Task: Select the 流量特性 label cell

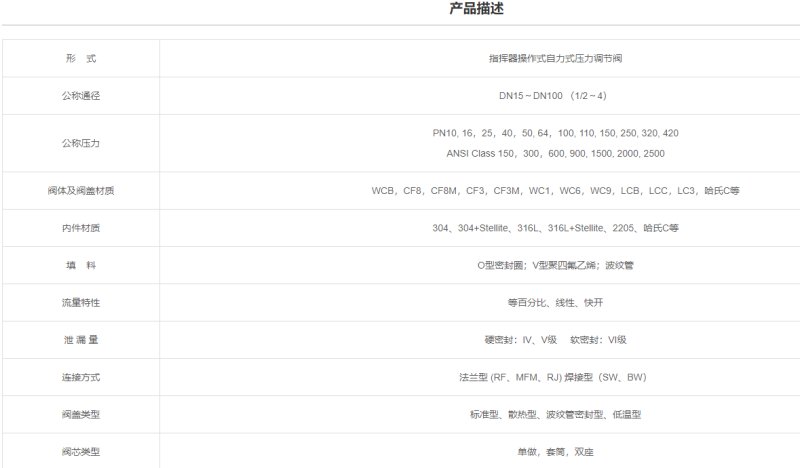Action: point(80,302)
